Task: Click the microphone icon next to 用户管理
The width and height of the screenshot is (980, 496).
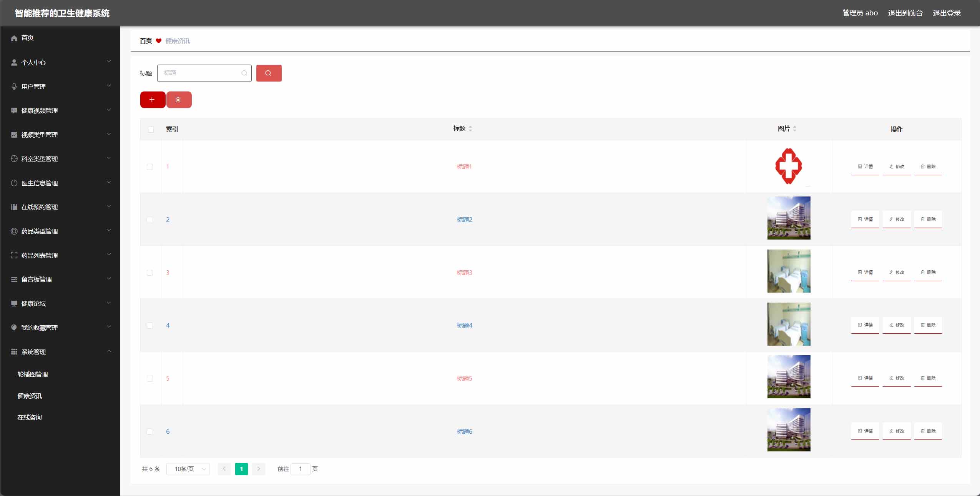Action: [14, 87]
